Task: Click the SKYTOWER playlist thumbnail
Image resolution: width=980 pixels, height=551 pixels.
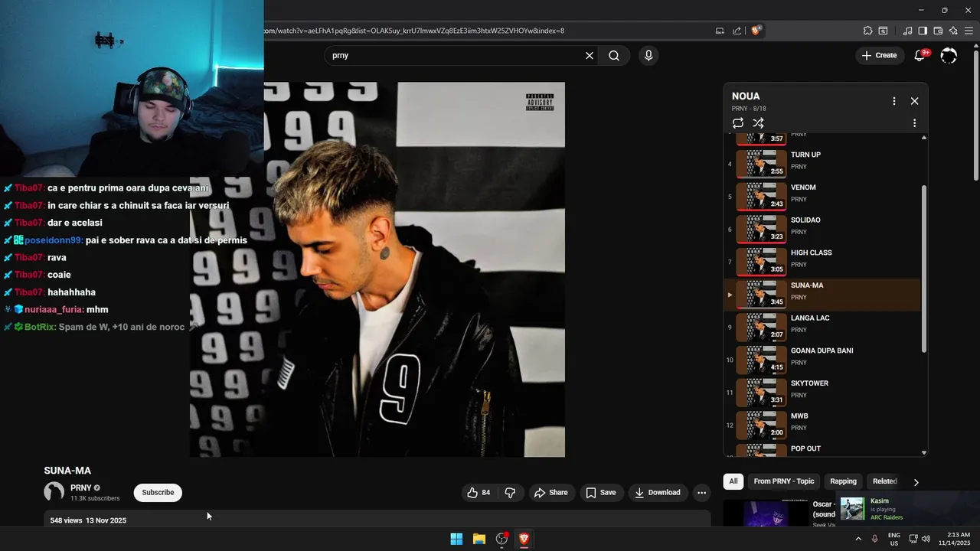Action: point(761,392)
